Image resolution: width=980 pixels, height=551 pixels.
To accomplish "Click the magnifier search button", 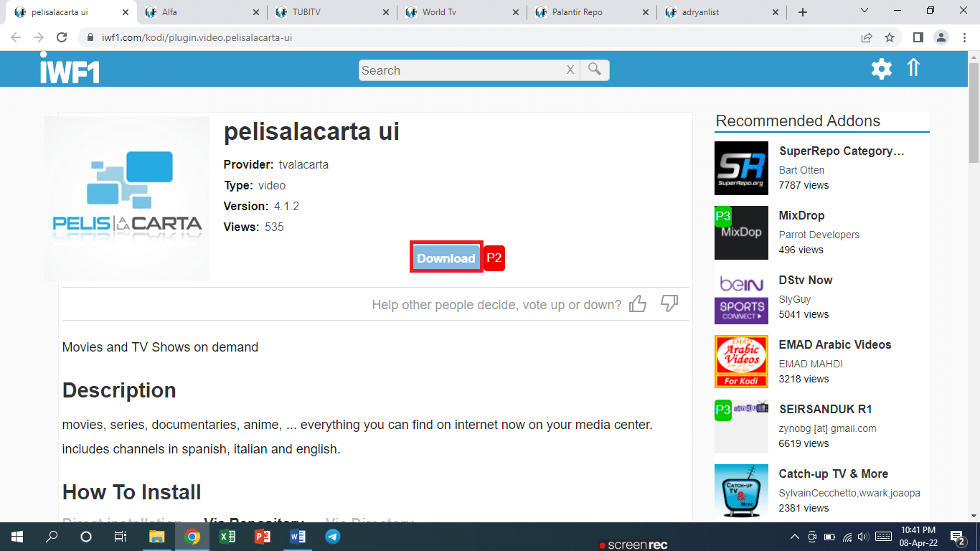I will pos(595,70).
